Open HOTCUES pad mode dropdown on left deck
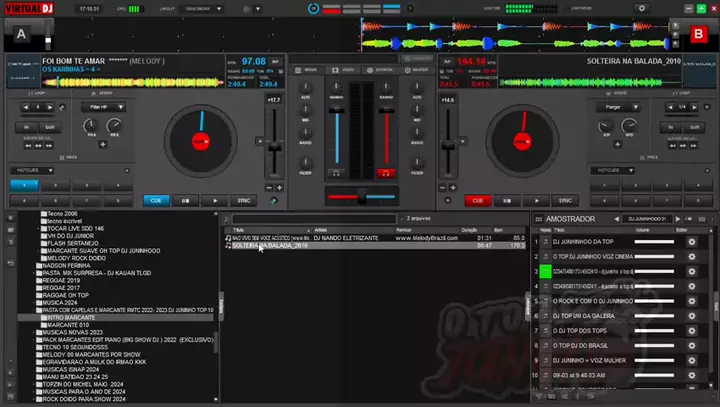 click(32, 170)
